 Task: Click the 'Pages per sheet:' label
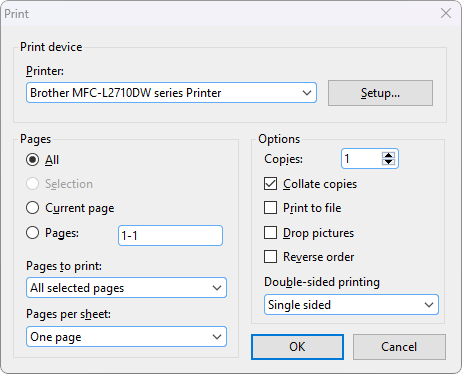tap(68, 314)
